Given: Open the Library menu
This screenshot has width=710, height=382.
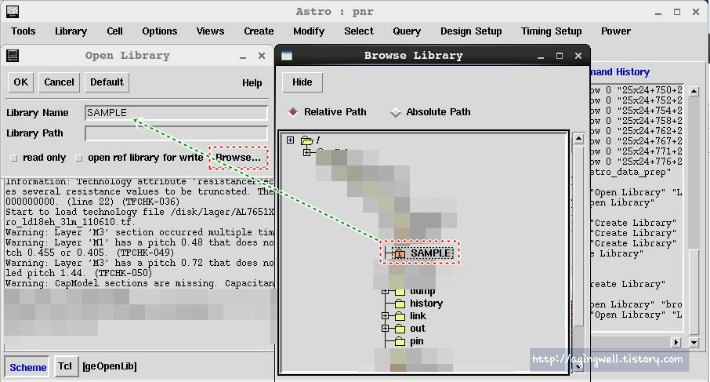Looking at the screenshot, I should pos(71,31).
